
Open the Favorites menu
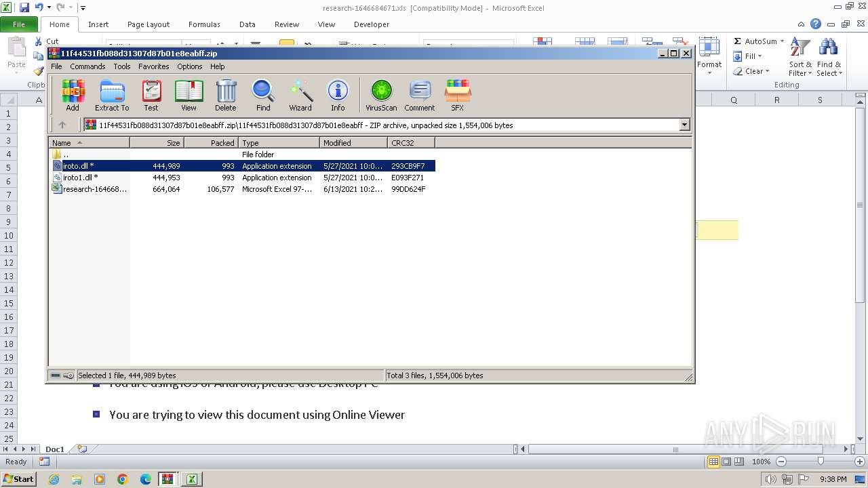(154, 66)
